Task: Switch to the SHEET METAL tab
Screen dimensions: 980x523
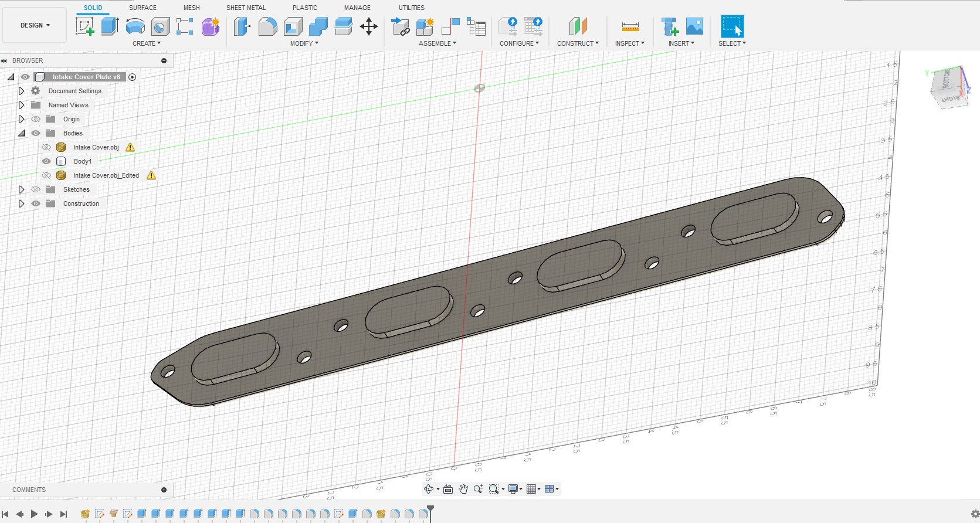Action: click(x=246, y=8)
